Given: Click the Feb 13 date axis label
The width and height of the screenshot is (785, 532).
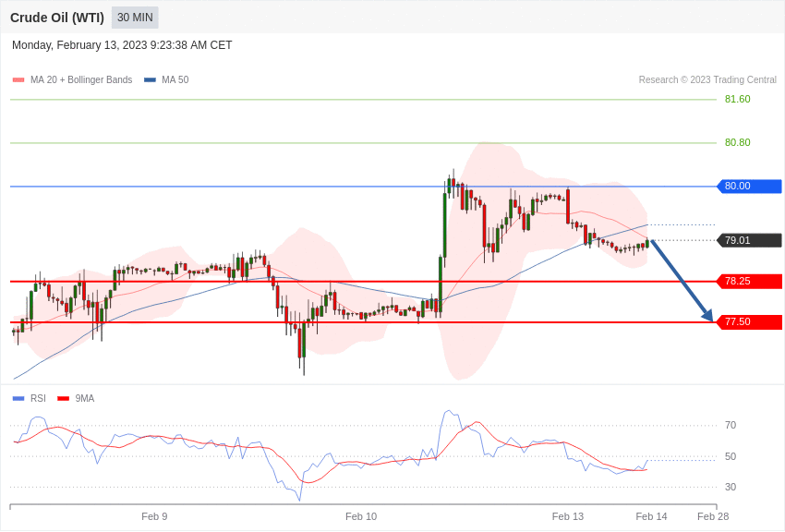Looking at the screenshot, I should (x=568, y=516).
